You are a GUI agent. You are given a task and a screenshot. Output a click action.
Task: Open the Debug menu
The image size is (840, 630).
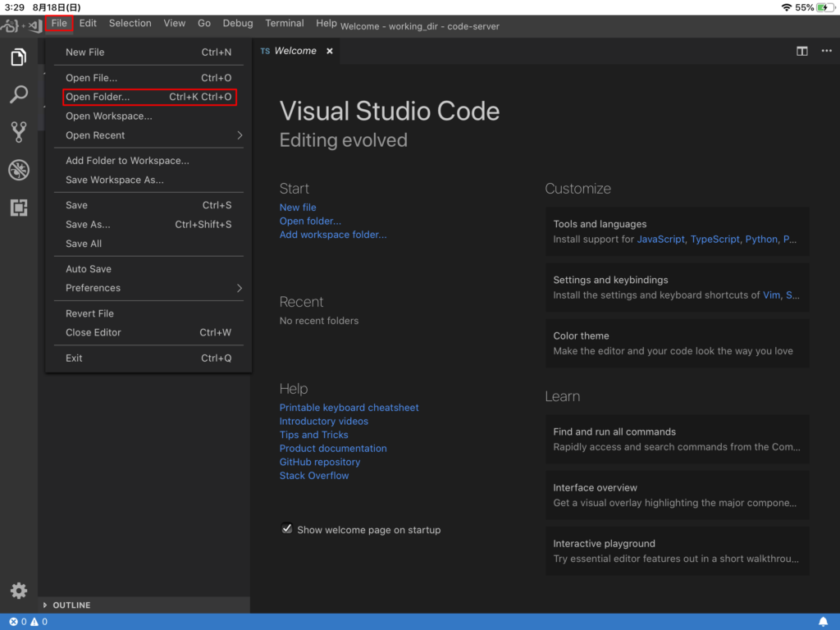pos(238,24)
